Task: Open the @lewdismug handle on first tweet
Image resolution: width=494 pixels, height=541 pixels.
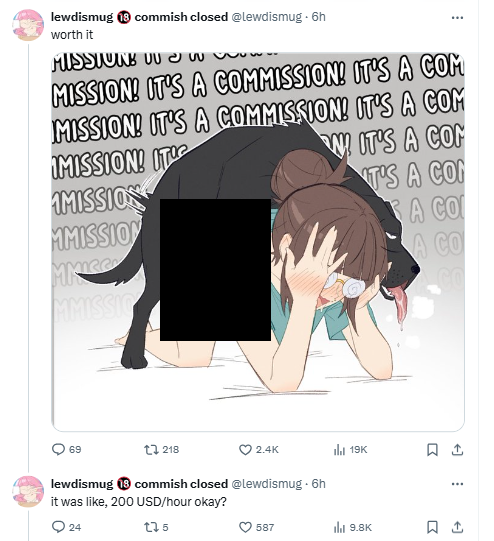Action: pyautogui.click(x=266, y=17)
